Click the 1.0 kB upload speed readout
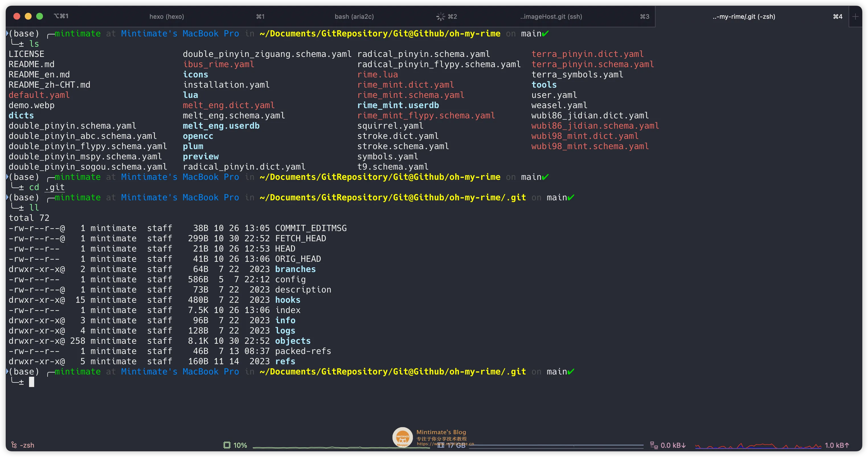This screenshot has width=868, height=457. (x=837, y=445)
